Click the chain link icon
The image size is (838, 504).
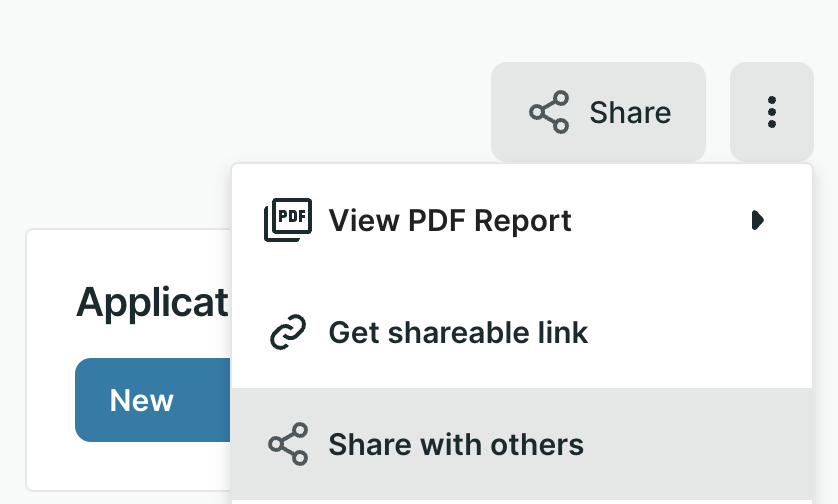(288, 332)
